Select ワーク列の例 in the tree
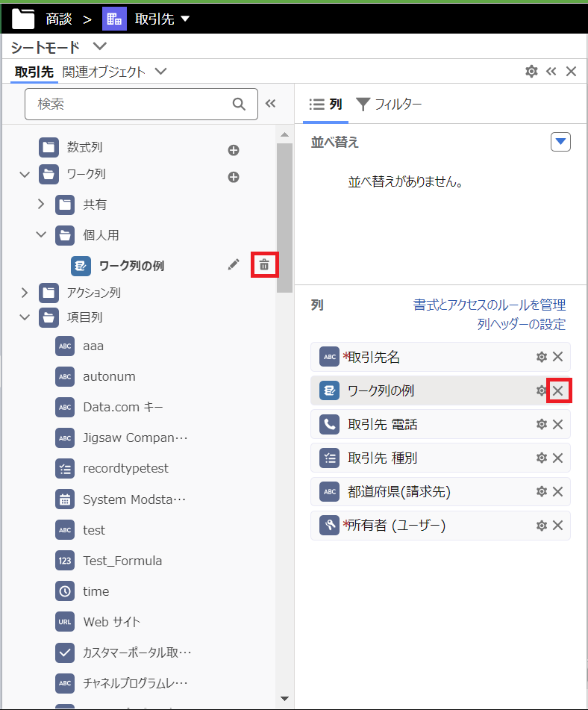This screenshot has width=588, height=710. point(131,266)
